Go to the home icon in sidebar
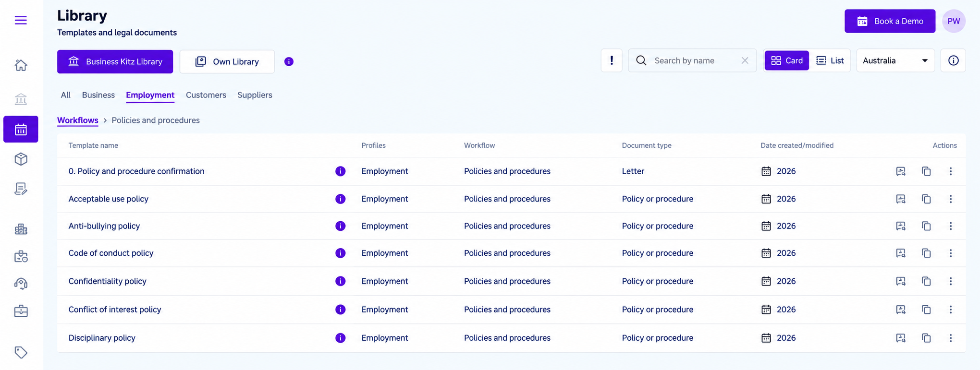The width and height of the screenshot is (980, 370). tap(21, 65)
